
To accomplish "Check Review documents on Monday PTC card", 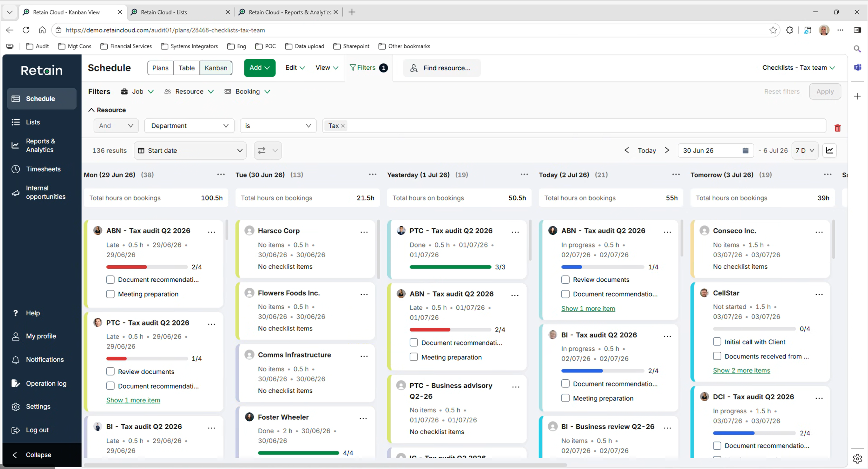I will click(110, 371).
